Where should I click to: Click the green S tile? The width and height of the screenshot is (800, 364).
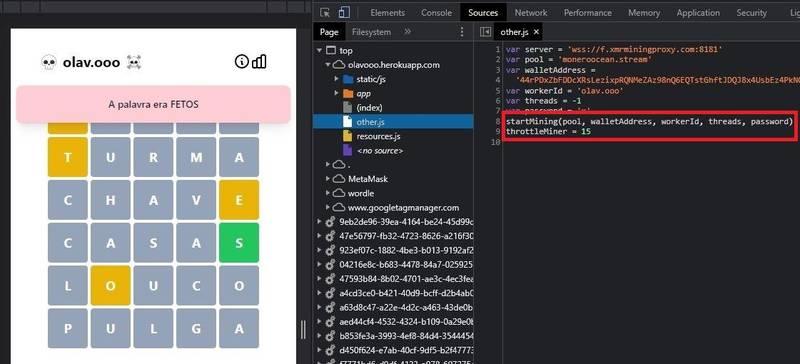239,242
